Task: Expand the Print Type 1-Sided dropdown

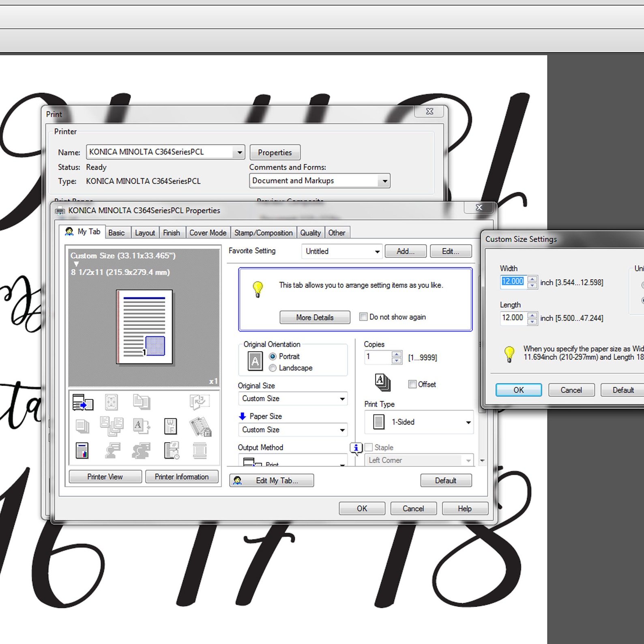Action: (419, 422)
